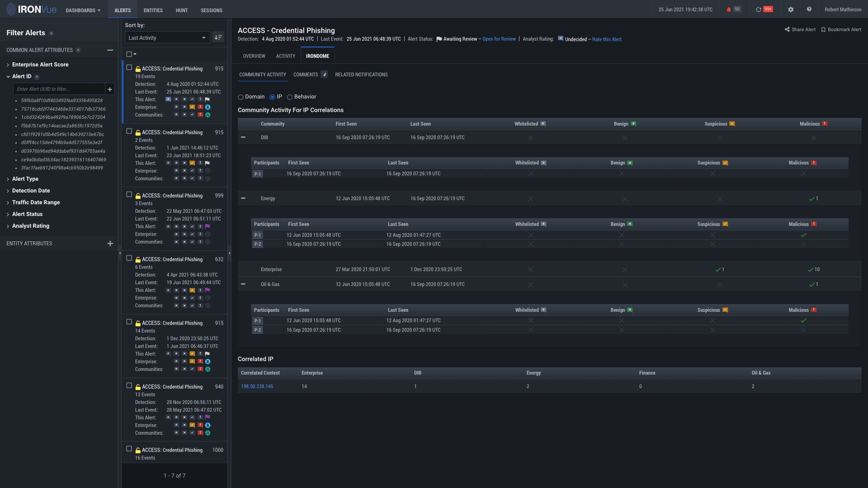Open the help question mark icon
Image resolution: width=868 pixels, height=488 pixels.
[x=809, y=9]
